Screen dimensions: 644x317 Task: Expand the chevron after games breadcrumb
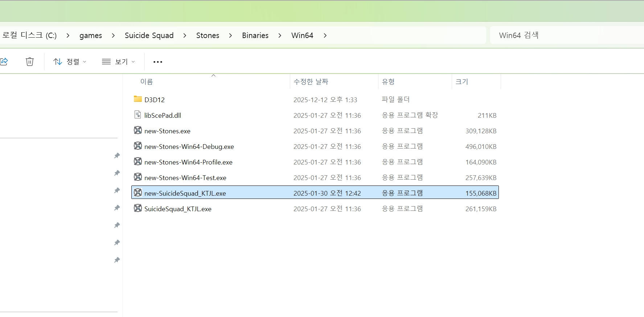(113, 36)
